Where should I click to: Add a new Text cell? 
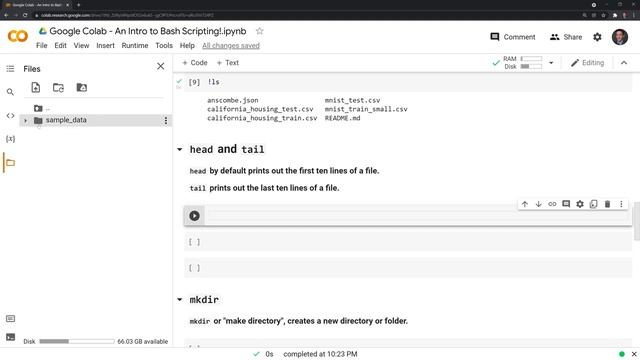tap(228, 63)
